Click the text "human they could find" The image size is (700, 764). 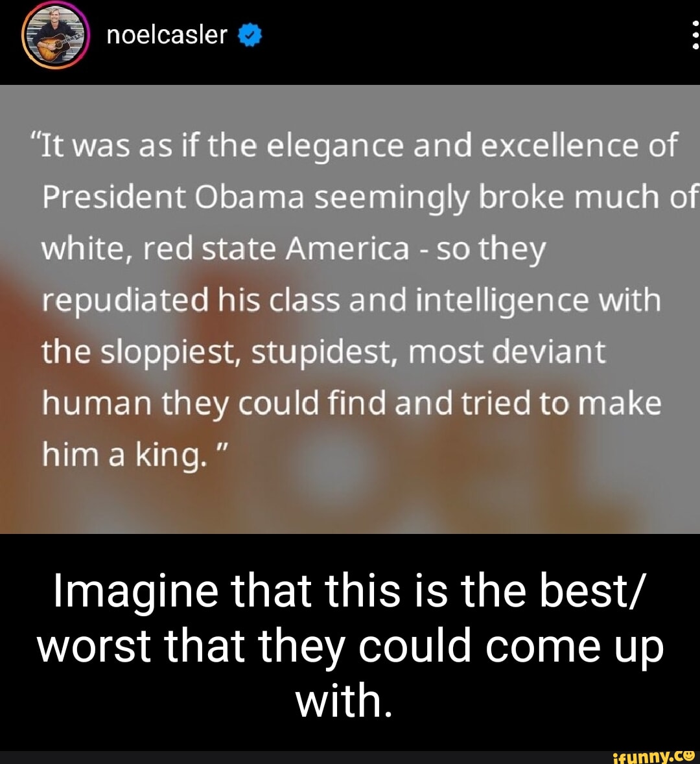[214, 404]
